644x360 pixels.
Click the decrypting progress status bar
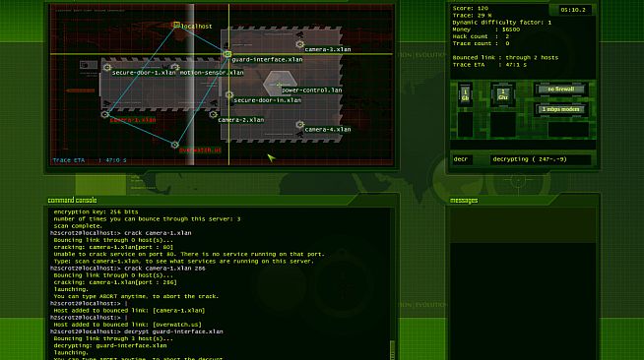pyautogui.click(x=541, y=159)
